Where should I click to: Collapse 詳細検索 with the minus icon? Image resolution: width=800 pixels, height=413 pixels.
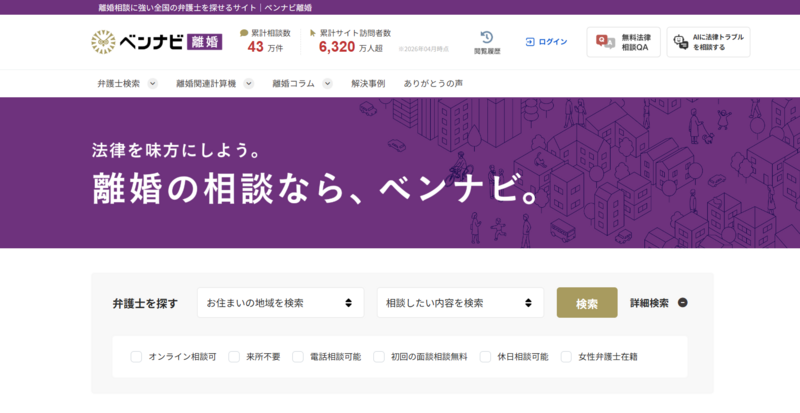click(683, 302)
